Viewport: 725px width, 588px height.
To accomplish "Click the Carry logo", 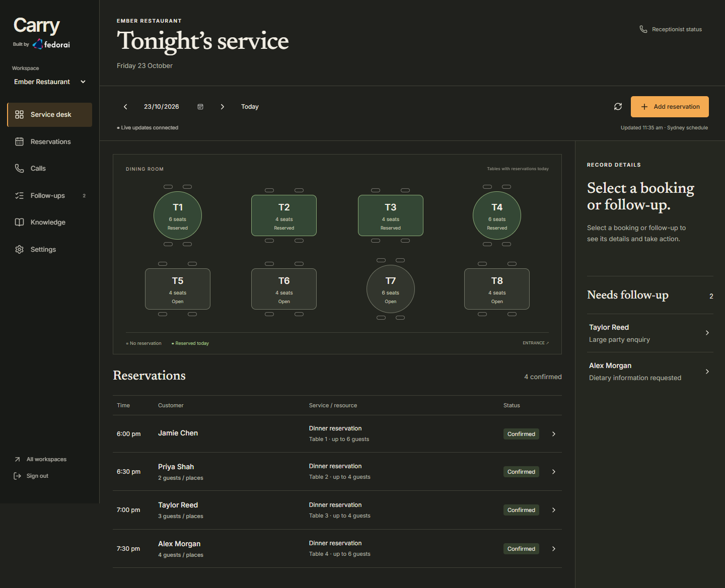I will [36, 25].
